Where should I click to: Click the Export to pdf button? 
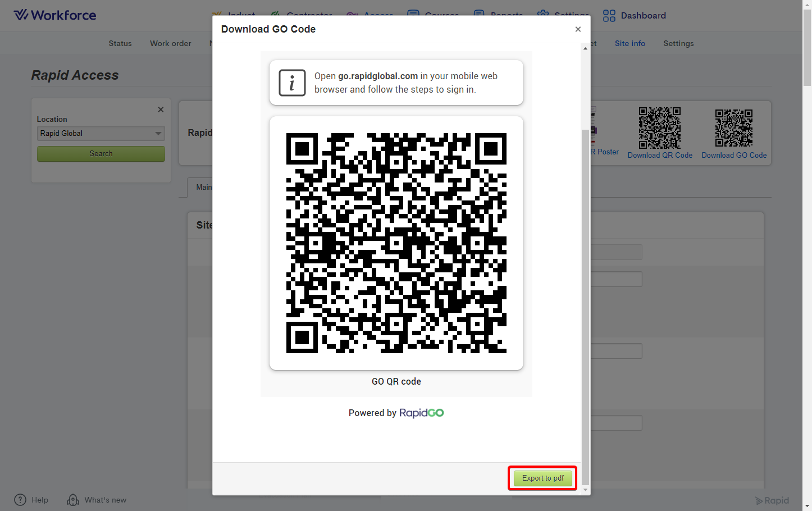click(x=543, y=478)
